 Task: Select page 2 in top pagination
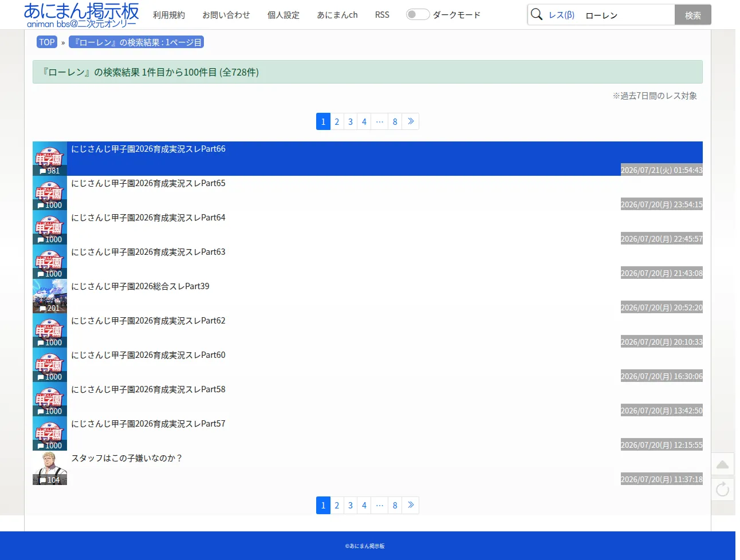pyautogui.click(x=337, y=121)
